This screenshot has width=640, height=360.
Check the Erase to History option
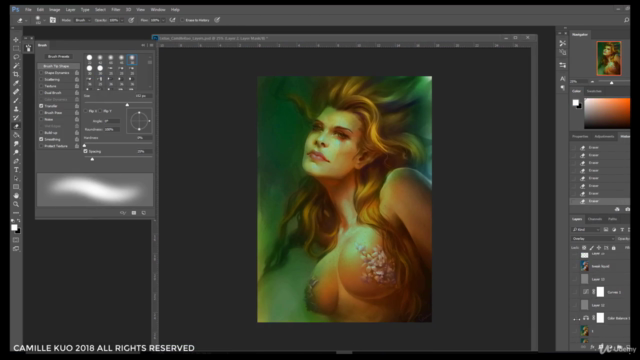pyautogui.click(x=182, y=20)
